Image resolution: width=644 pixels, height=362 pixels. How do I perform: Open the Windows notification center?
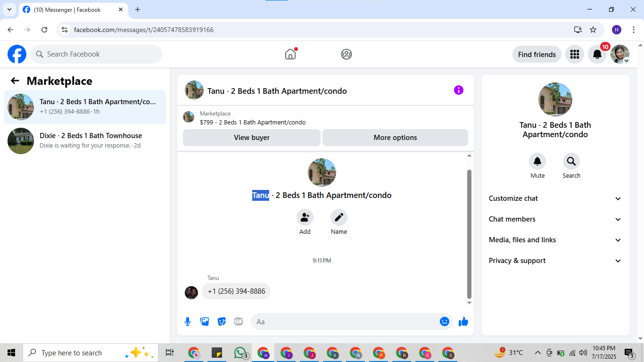click(x=629, y=353)
